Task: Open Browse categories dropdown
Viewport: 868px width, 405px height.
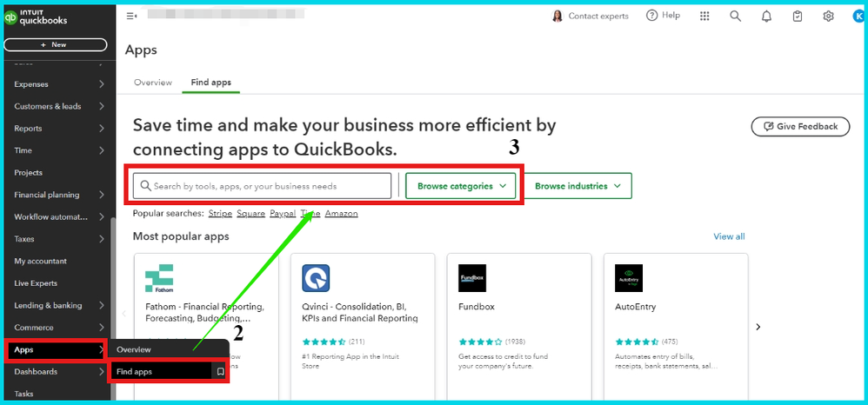Action: [x=461, y=186]
